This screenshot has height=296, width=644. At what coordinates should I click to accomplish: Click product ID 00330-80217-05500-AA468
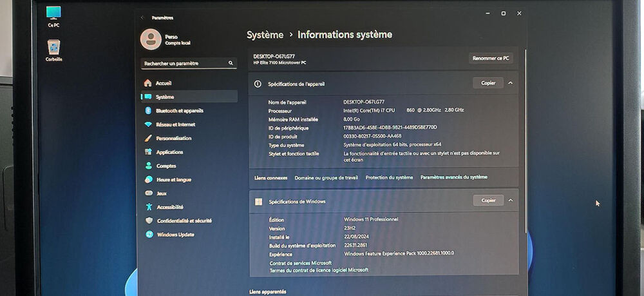(x=372, y=137)
